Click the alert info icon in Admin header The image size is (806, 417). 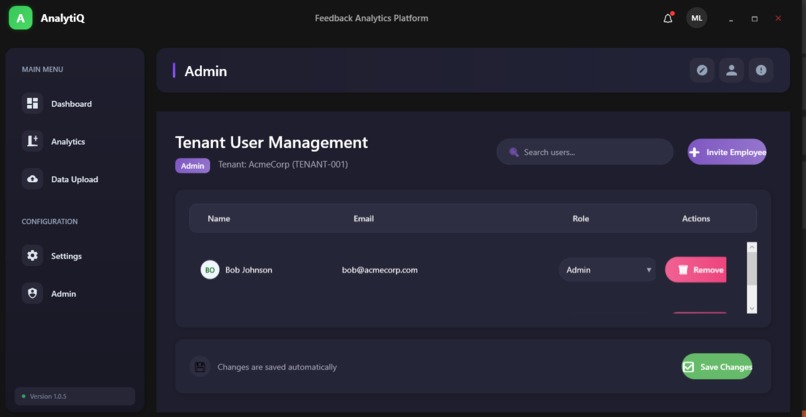(761, 70)
